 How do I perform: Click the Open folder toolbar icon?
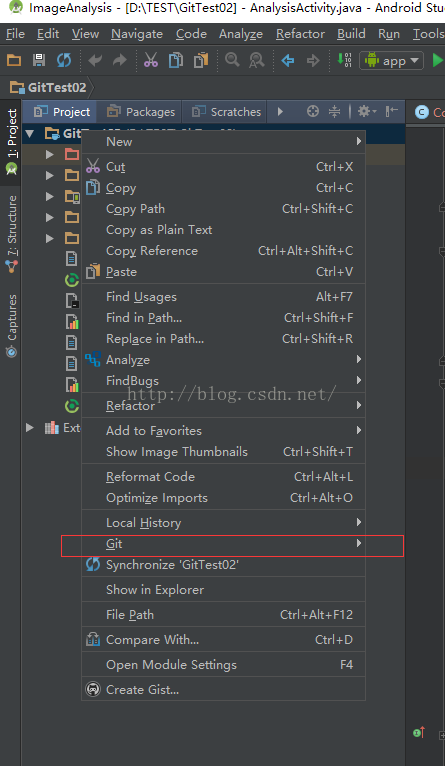tap(14, 60)
